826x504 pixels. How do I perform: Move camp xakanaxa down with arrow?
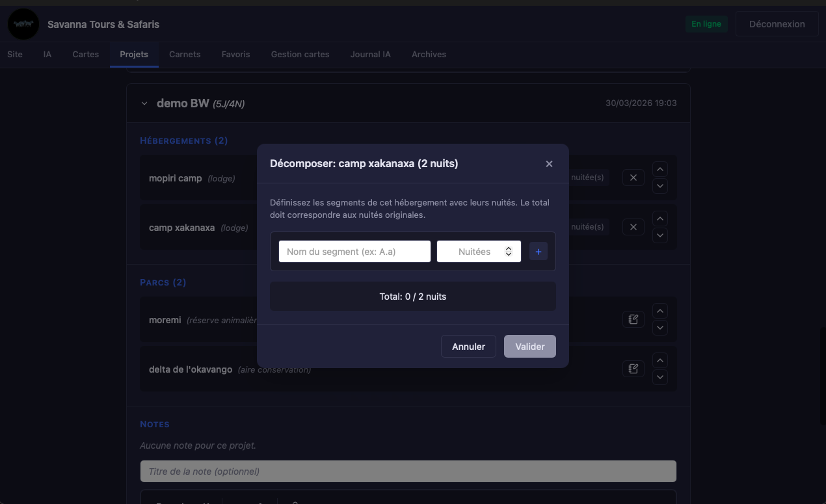click(659, 235)
